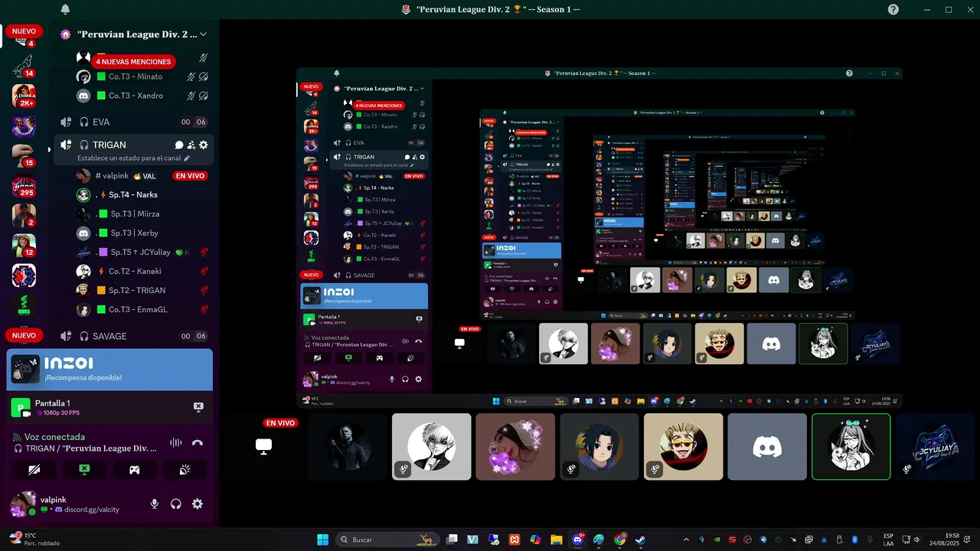980x551 pixels.
Task: Open TRIGAN channel chat bubble icon
Action: coord(179,145)
